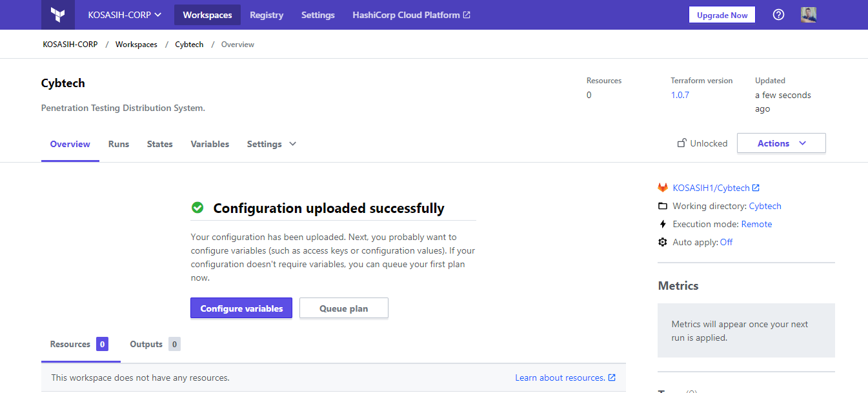
Task: Select the Outputs tab
Action: pyautogui.click(x=155, y=344)
